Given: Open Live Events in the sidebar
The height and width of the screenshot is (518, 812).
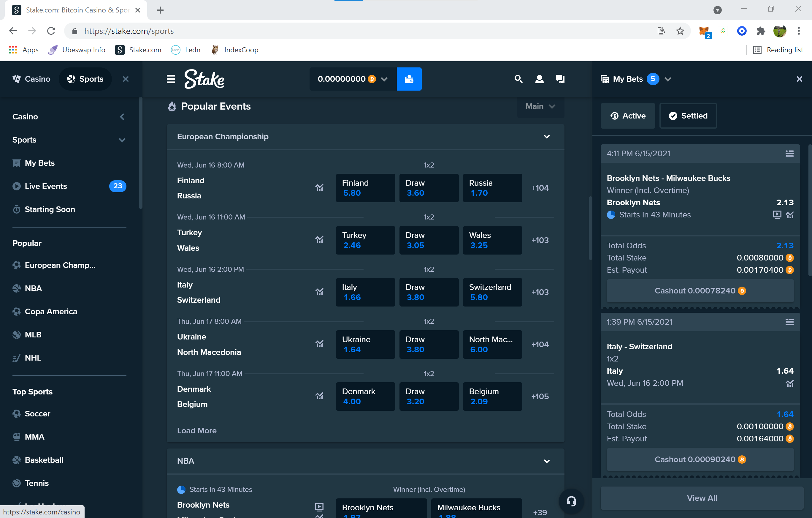Looking at the screenshot, I should pos(46,186).
